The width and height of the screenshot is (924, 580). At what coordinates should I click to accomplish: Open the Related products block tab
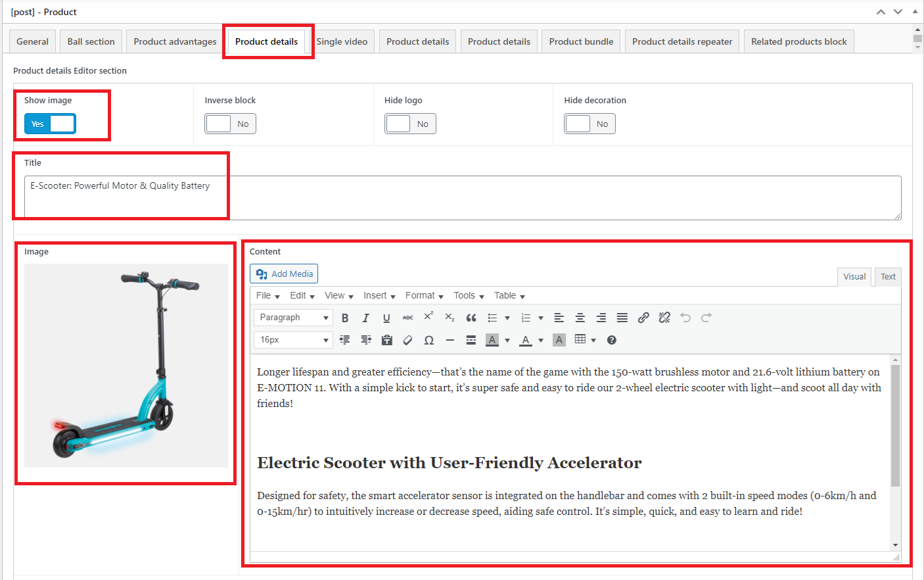(798, 41)
